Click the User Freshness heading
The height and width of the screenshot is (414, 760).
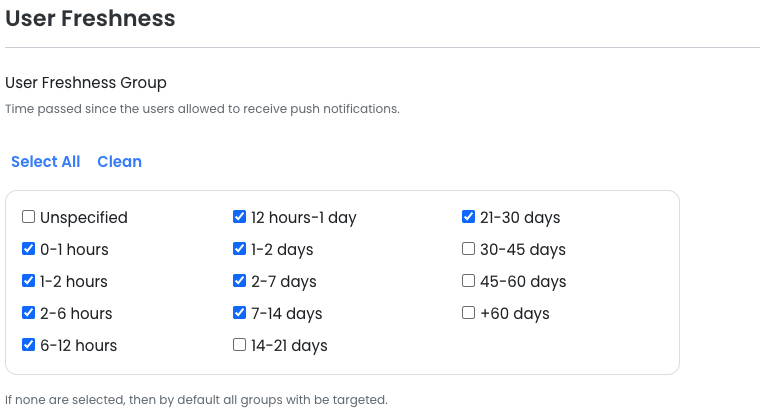pos(90,18)
